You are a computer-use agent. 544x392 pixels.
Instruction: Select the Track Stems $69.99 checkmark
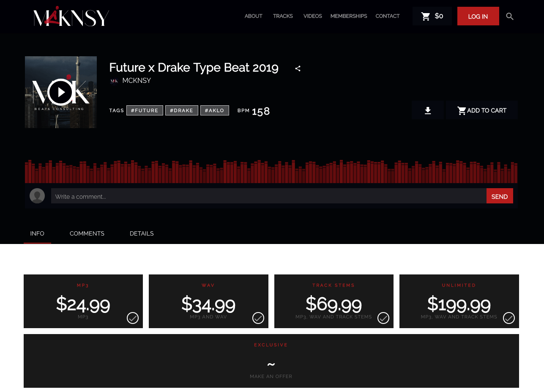[383, 318]
